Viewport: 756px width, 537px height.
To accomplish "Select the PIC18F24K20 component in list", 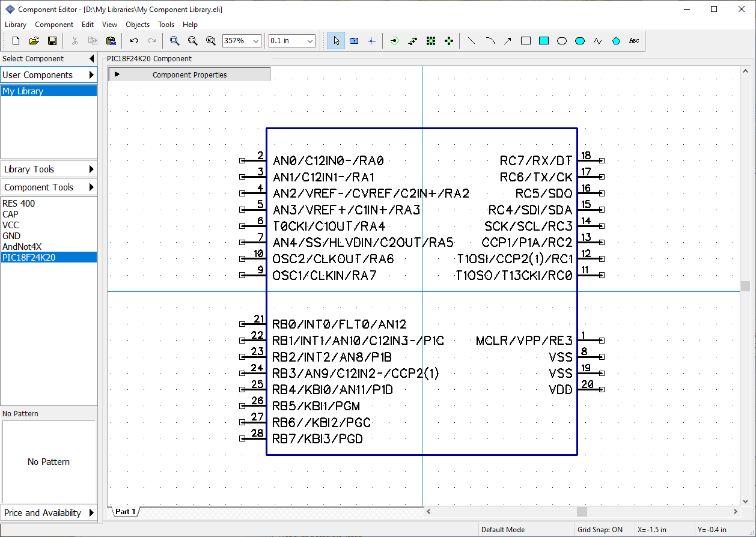I will point(49,258).
